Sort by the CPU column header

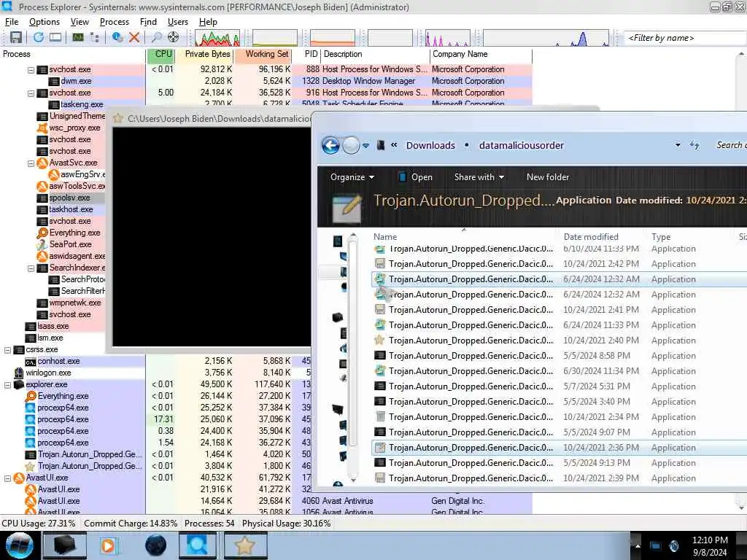pos(160,54)
